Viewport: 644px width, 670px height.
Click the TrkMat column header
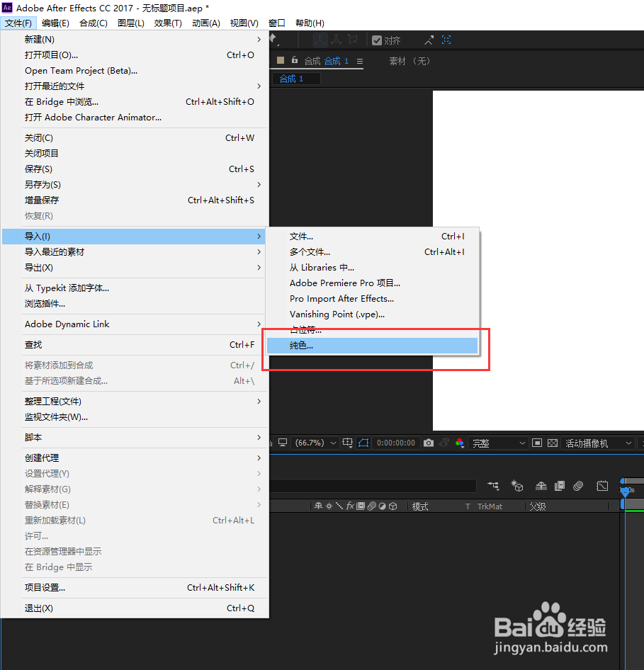490,506
